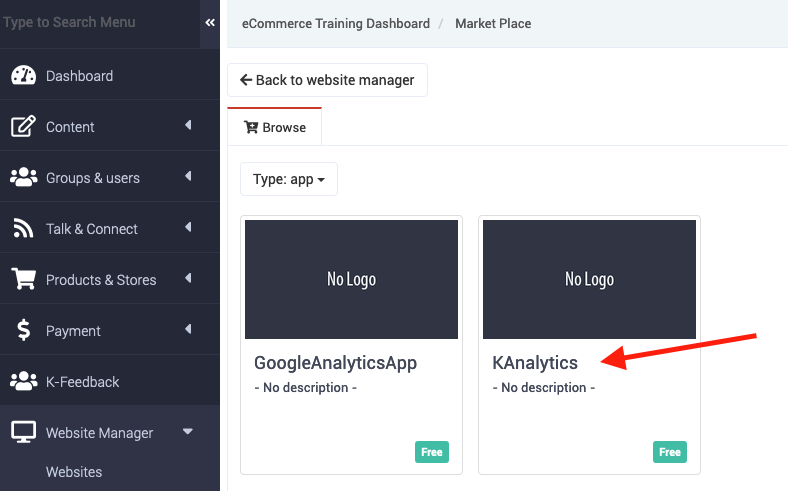Collapse the Website Manager menu arrow
This screenshot has width=788, height=491.
pyautogui.click(x=187, y=433)
